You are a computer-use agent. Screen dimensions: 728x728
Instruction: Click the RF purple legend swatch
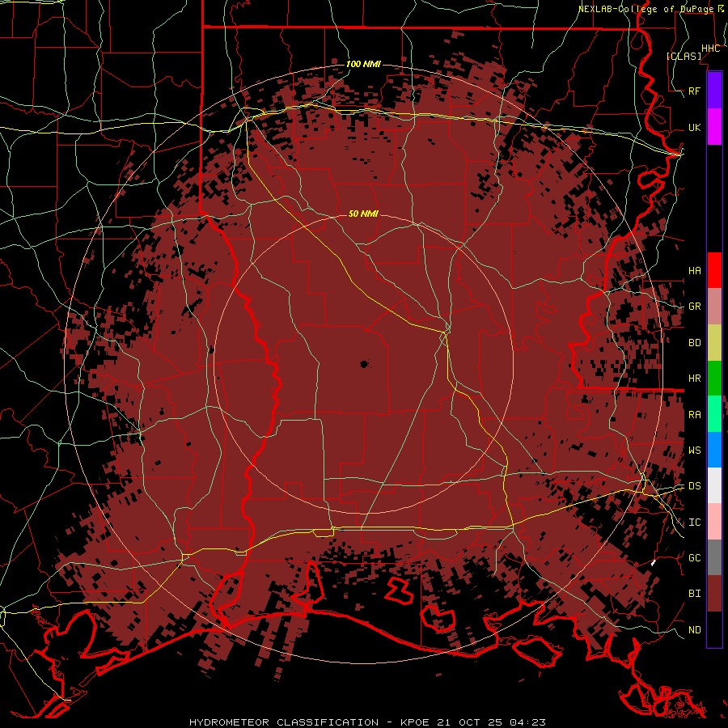point(714,91)
